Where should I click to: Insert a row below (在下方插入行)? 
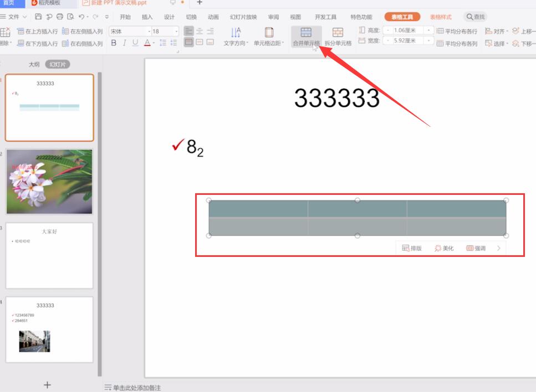pos(37,43)
